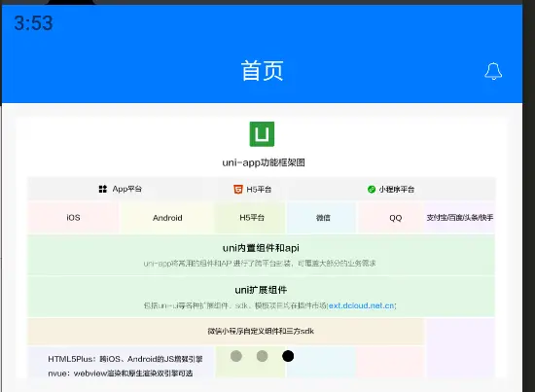This screenshot has width=535, height=392.
Task: Tap the green uni-app logo
Action: 262,134
